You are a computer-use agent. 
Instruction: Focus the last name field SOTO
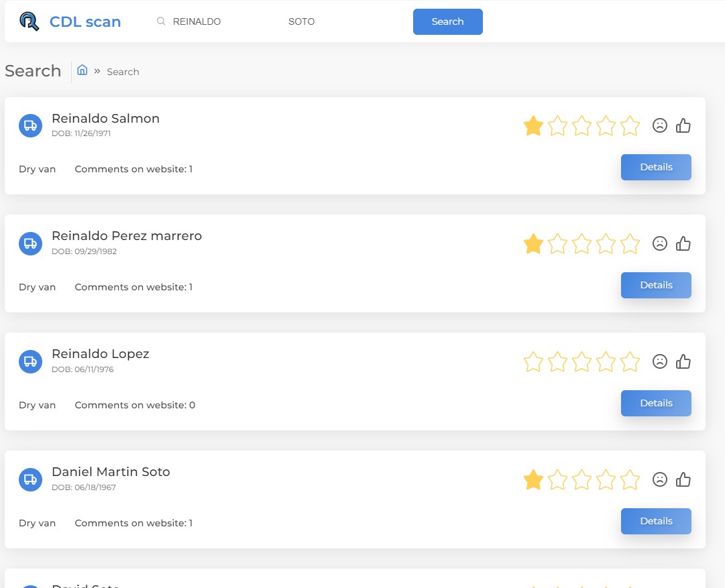coord(335,21)
